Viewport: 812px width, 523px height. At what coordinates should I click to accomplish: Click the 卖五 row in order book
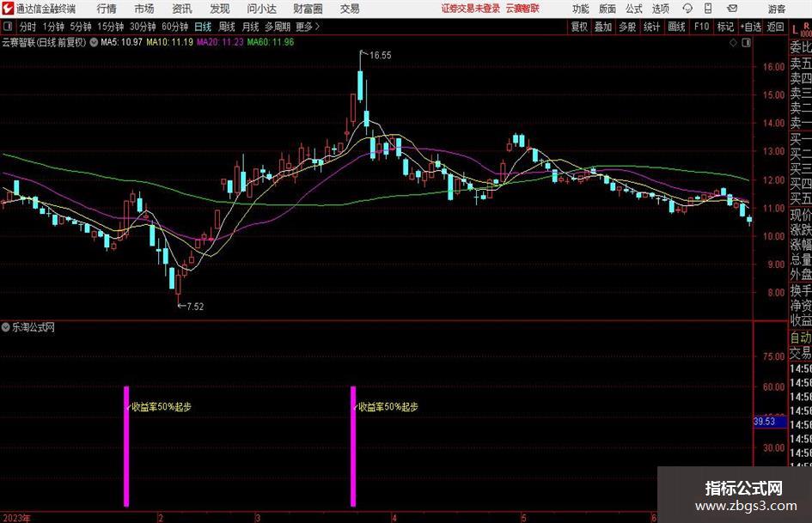801,64
